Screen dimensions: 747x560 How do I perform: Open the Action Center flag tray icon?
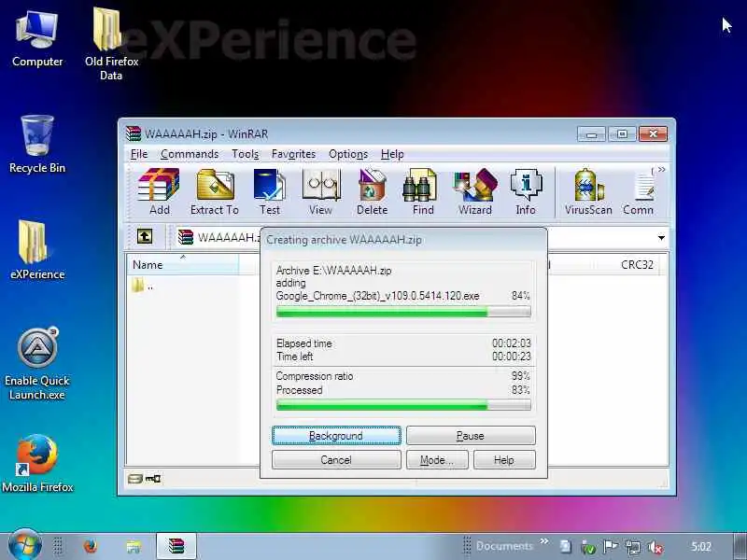pyautogui.click(x=611, y=547)
